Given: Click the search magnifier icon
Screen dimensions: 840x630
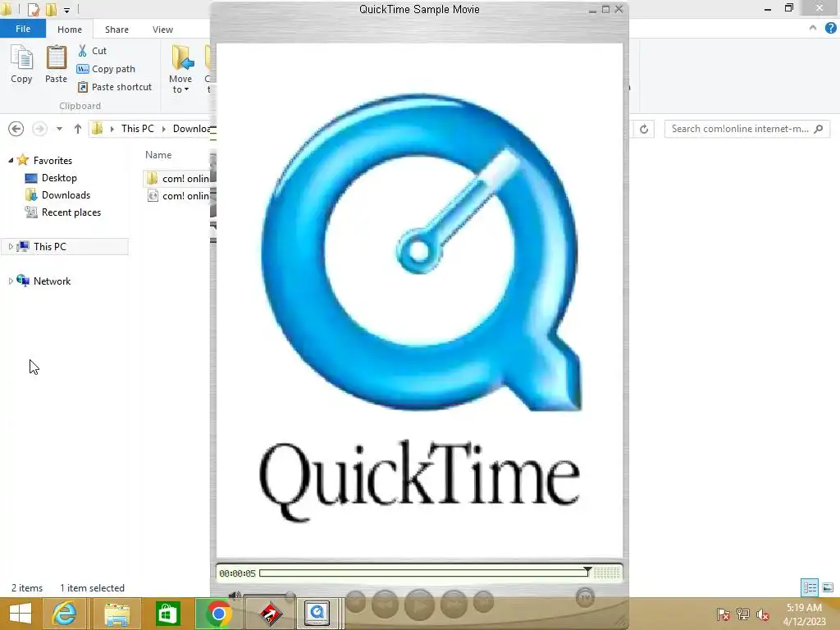Looking at the screenshot, I should (x=819, y=129).
